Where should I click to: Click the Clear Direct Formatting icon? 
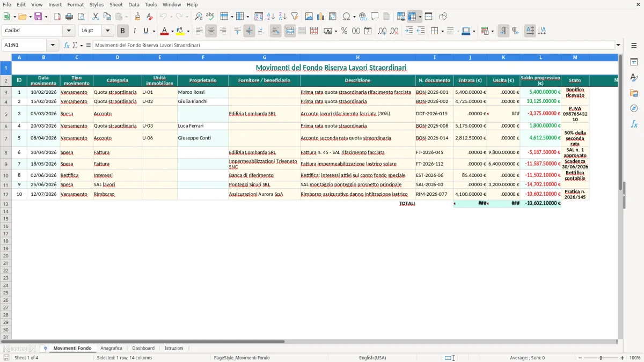[150, 17]
